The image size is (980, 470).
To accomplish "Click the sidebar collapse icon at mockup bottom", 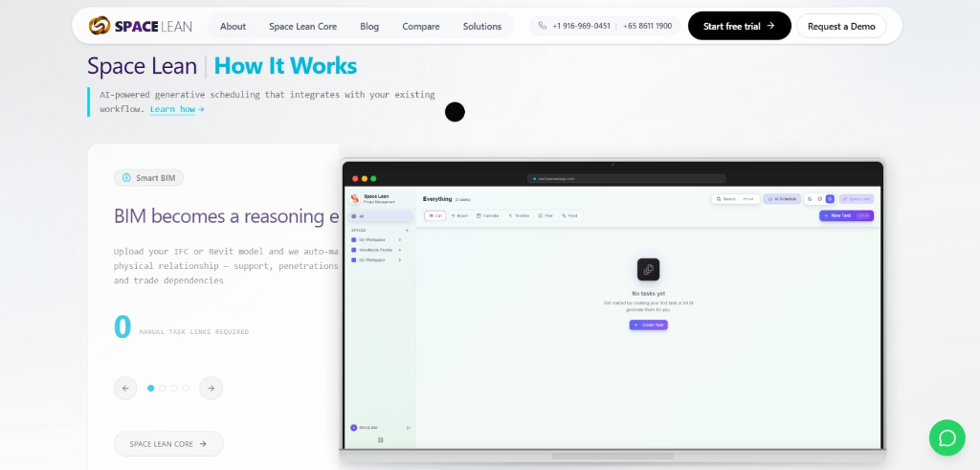I will 381,440.
